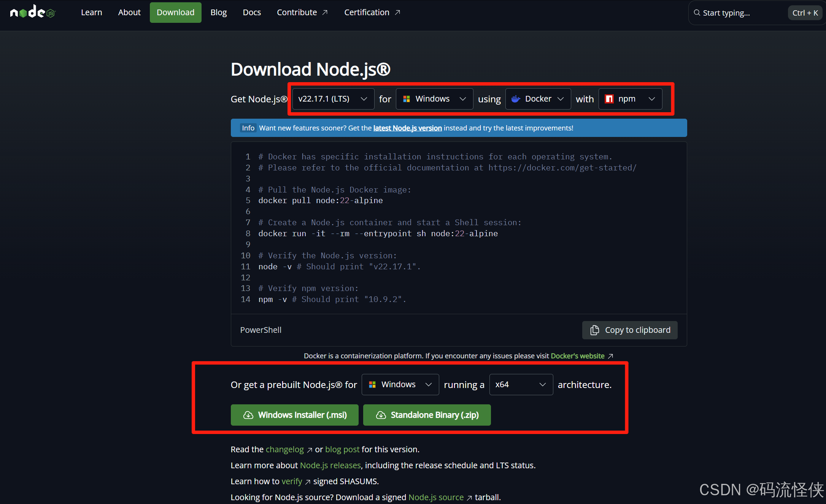Open the Contribute page
Image resolution: width=826 pixels, height=504 pixels.
(x=297, y=12)
